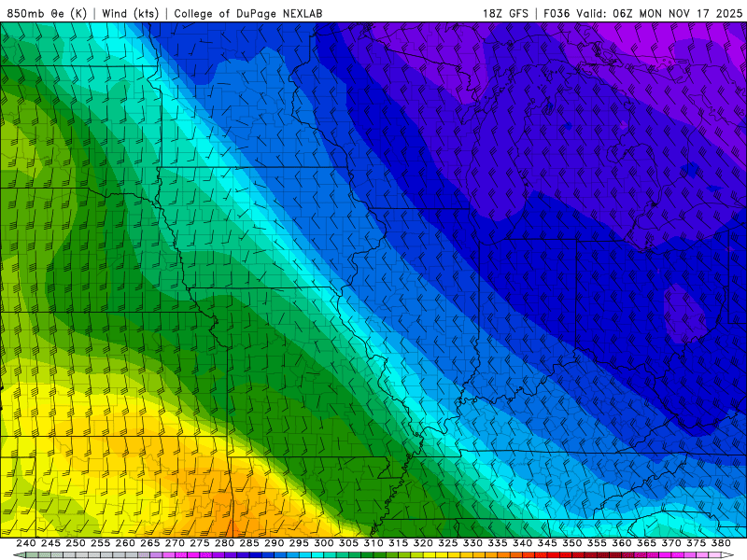
Task: Click the 280 scale label
Action: (x=224, y=543)
